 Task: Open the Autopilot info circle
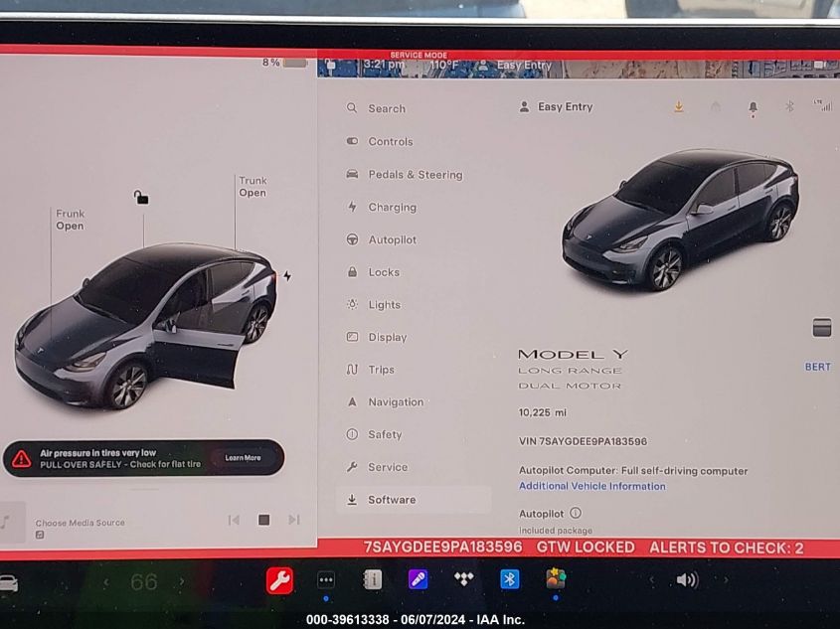click(x=576, y=514)
